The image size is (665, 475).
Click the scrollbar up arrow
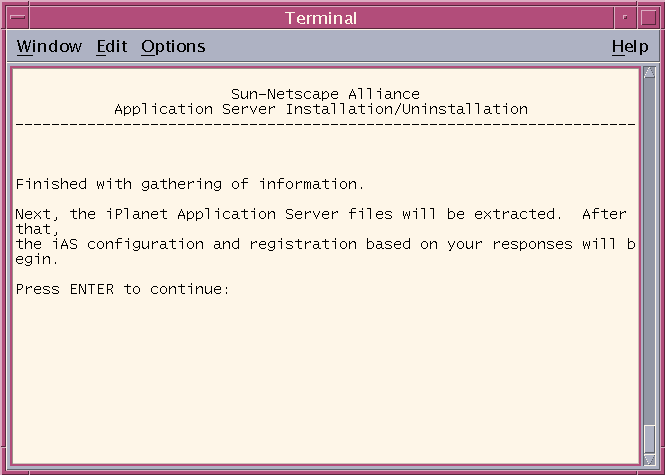(x=649, y=73)
